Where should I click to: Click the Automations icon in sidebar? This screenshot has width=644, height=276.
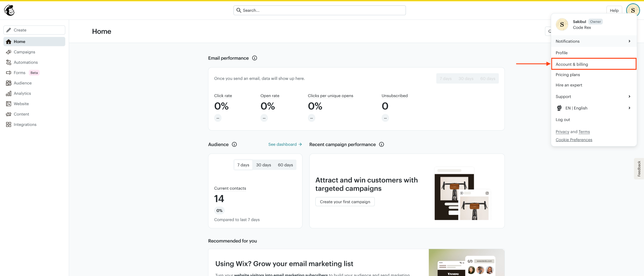click(x=9, y=62)
